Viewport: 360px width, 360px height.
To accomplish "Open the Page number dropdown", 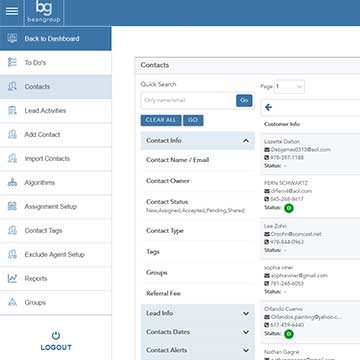I will 289,87.
